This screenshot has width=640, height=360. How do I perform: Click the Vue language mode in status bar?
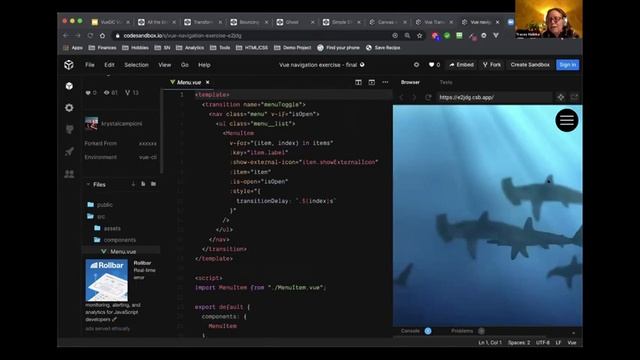click(x=572, y=343)
